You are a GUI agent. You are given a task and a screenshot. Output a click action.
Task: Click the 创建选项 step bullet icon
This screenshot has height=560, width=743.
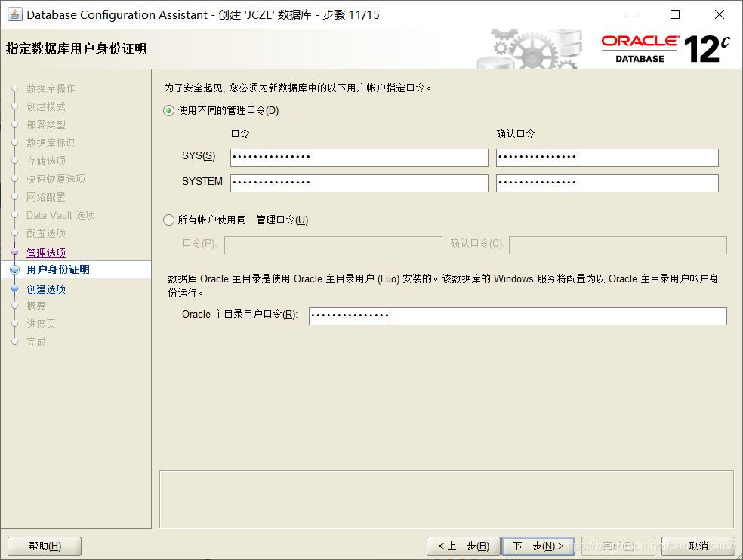point(14,288)
